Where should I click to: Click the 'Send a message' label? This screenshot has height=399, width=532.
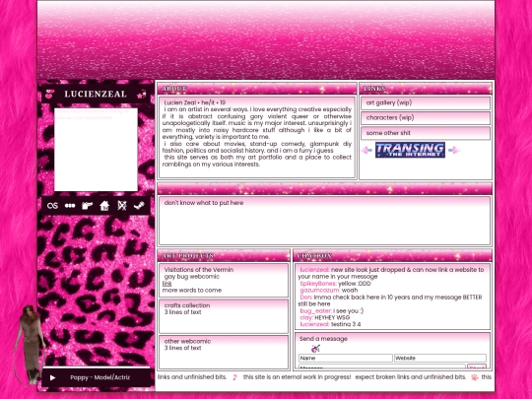click(x=323, y=339)
